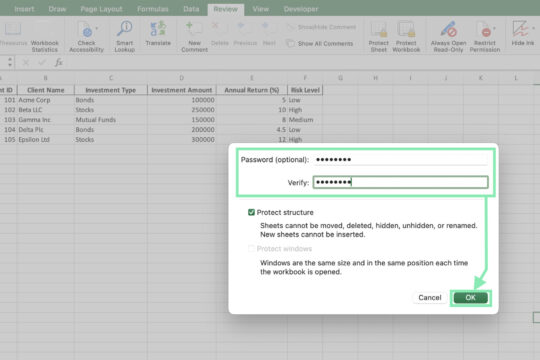Screen dimensions: 540x360
Task: Select column B header
Action: click(x=45, y=78)
